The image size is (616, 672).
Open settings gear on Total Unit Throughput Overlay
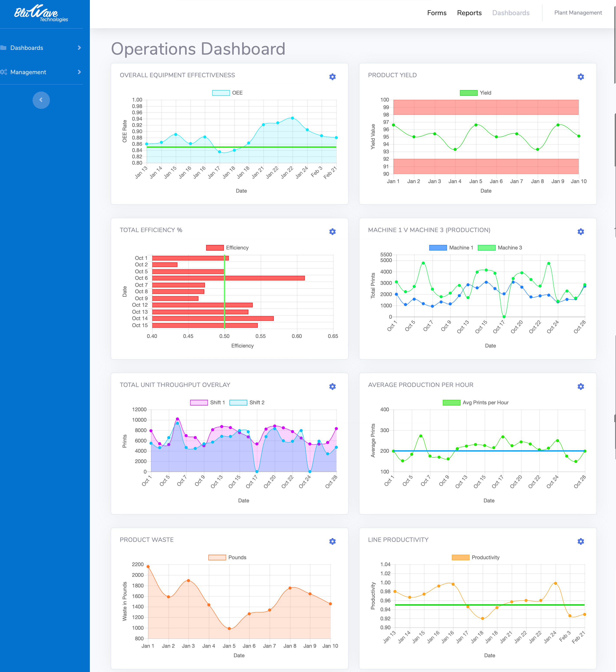[x=332, y=386]
